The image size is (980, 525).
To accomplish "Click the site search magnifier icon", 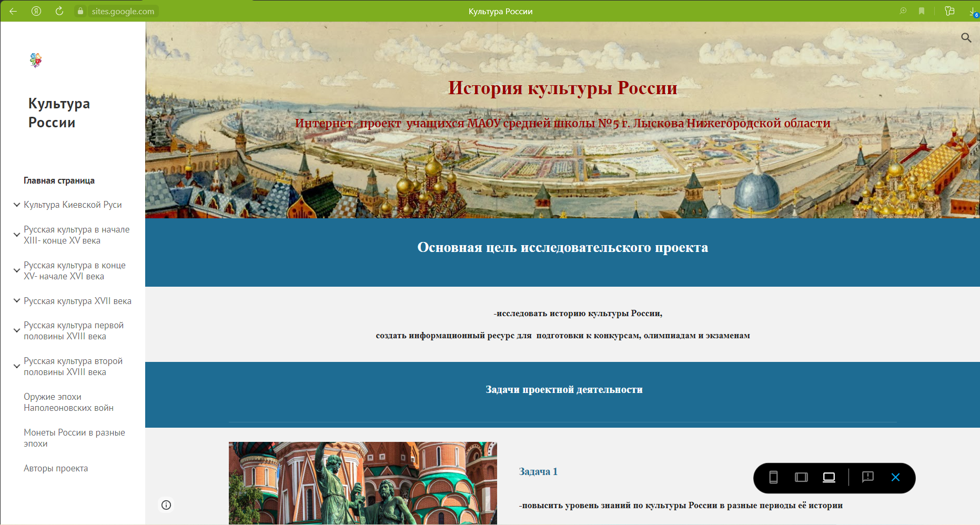I will [966, 38].
